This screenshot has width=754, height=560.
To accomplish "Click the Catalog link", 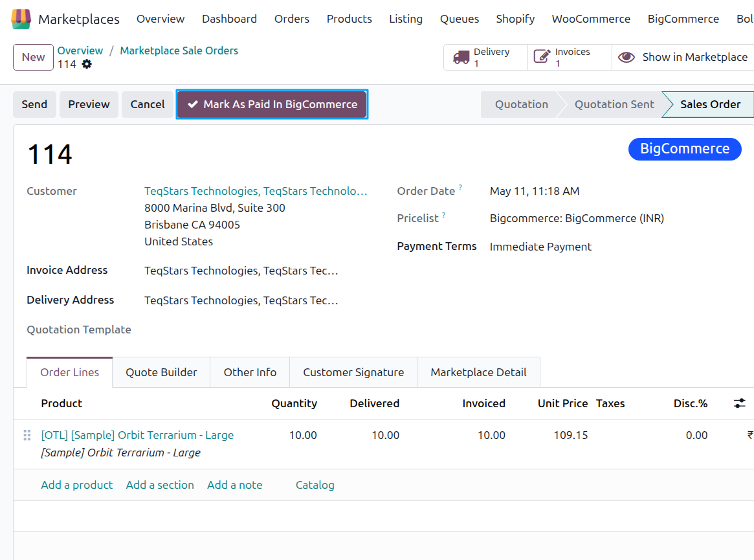I will point(315,485).
